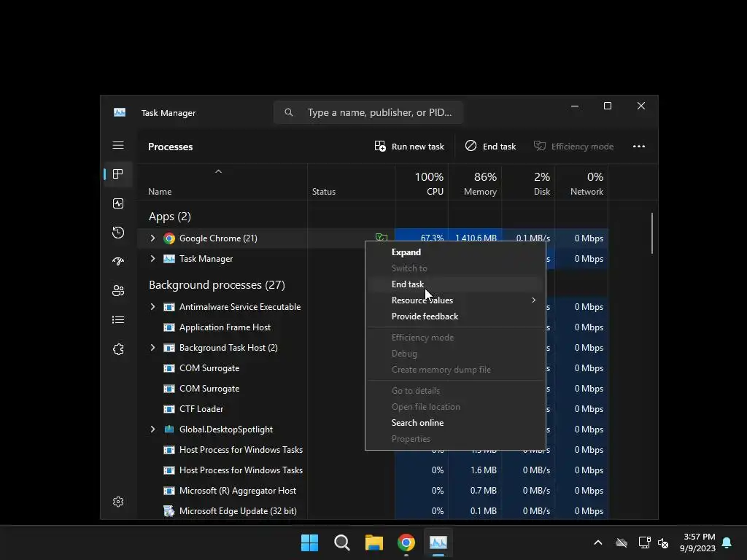Select Provide feedback in the context menu
The width and height of the screenshot is (747, 560).
[425, 316]
